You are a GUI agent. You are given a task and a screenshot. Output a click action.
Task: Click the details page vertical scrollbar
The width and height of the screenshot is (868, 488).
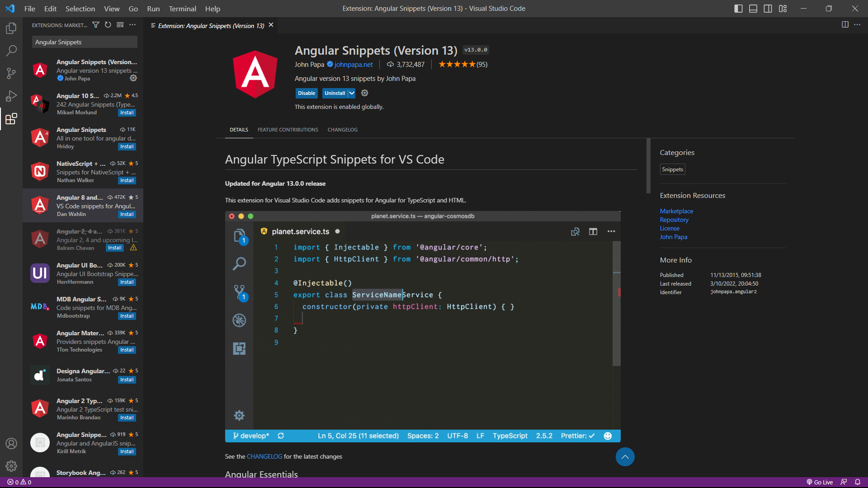[x=648, y=166]
